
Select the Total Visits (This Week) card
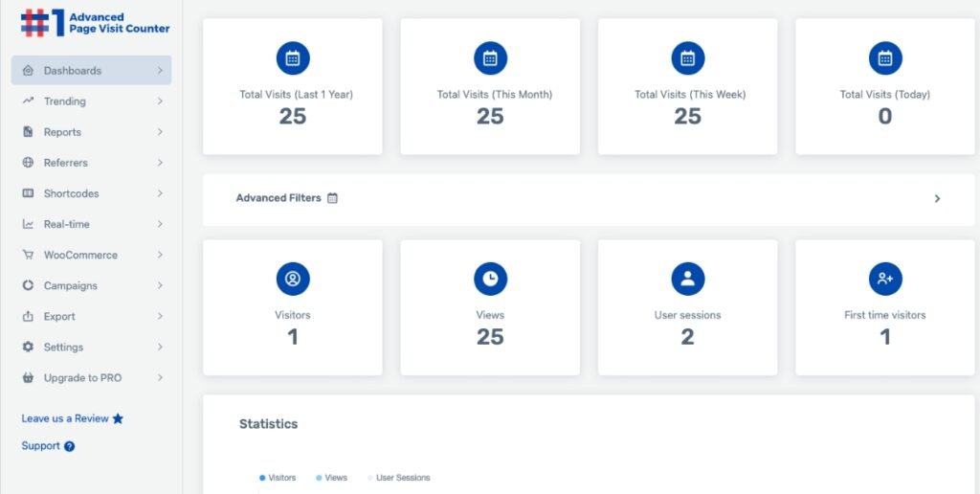tap(687, 86)
